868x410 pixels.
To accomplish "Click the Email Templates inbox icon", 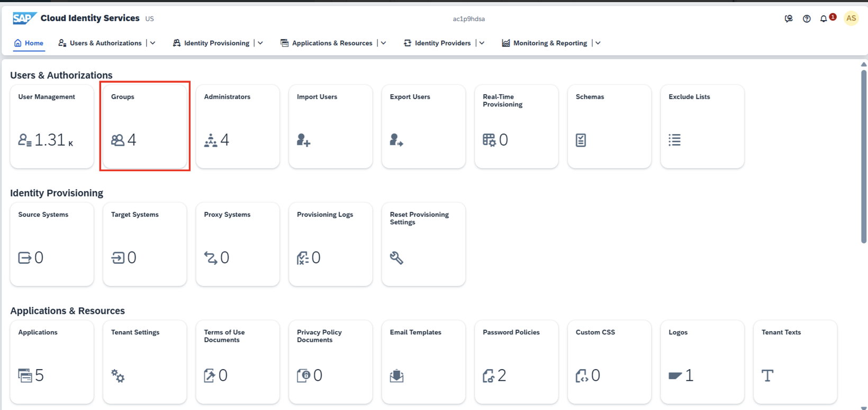I will [396, 376].
